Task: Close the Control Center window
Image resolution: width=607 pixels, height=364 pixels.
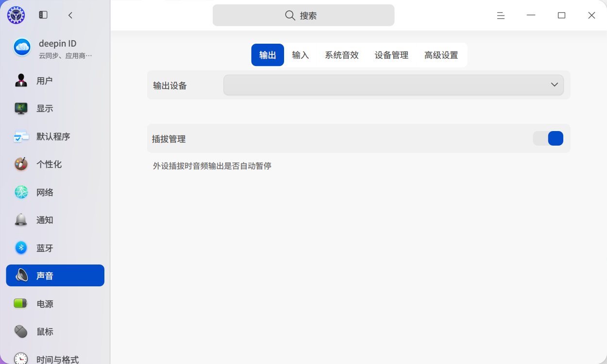Action: pos(591,16)
